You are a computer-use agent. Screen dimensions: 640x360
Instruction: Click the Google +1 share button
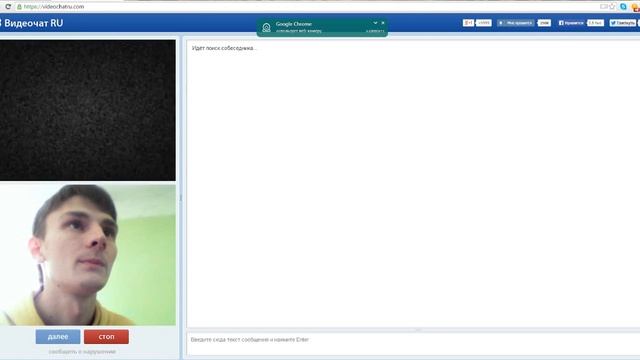(468, 23)
